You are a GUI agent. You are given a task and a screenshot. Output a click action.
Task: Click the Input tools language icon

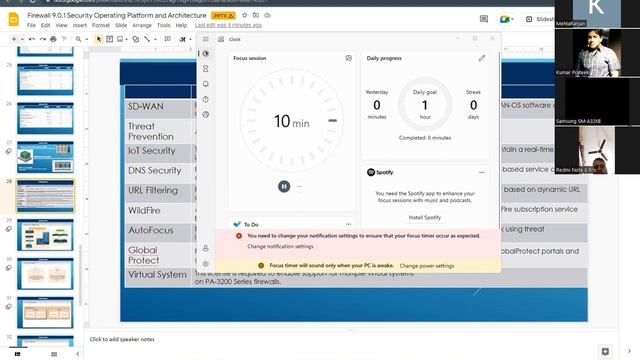(x=183, y=39)
